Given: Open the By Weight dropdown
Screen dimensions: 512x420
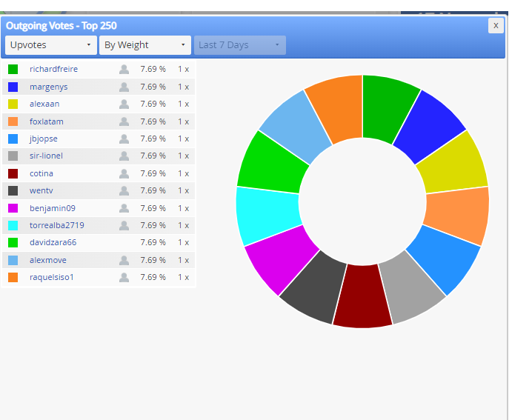Looking at the screenshot, I should (x=145, y=45).
